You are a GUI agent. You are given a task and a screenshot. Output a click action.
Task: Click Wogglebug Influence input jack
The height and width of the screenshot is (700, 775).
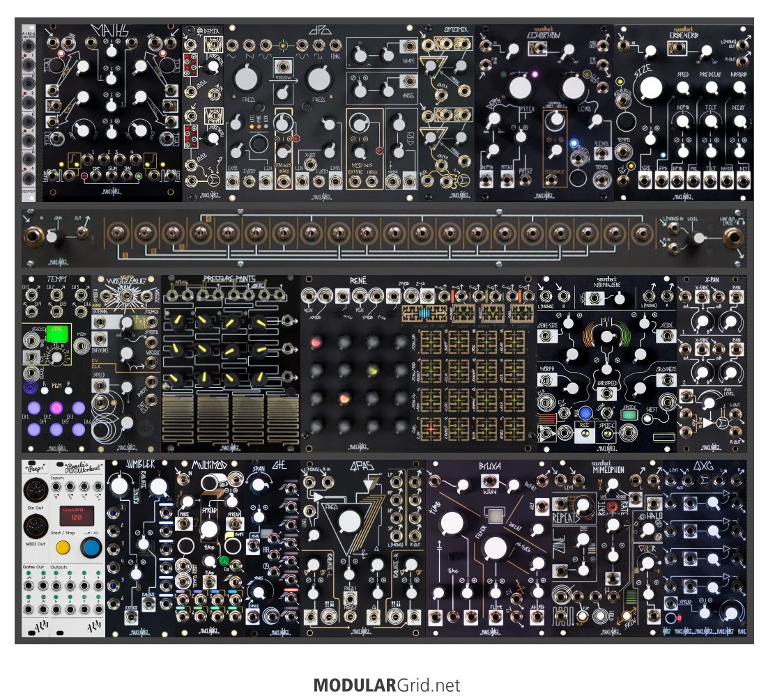point(100,339)
